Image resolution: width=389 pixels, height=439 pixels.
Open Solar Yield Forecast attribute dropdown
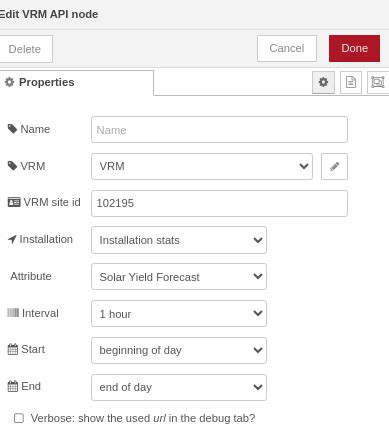pyautogui.click(x=179, y=277)
